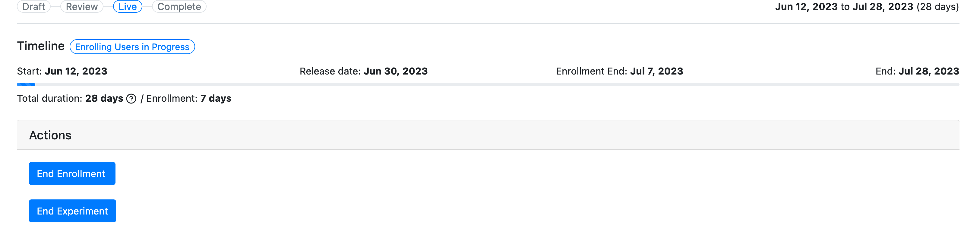Click the End: Jul 28, 2023 label
The image size is (980, 248).
[917, 71]
